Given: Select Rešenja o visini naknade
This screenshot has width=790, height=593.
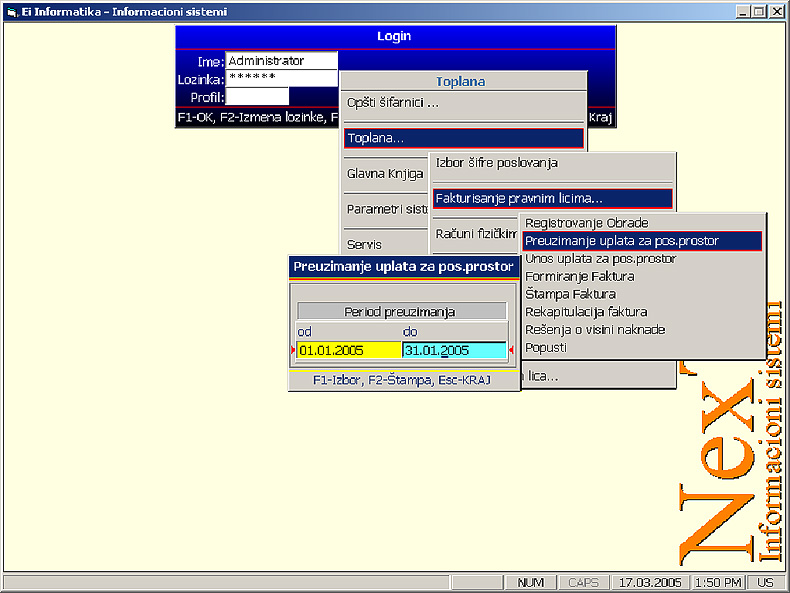Looking at the screenshot, I should 595,330.
